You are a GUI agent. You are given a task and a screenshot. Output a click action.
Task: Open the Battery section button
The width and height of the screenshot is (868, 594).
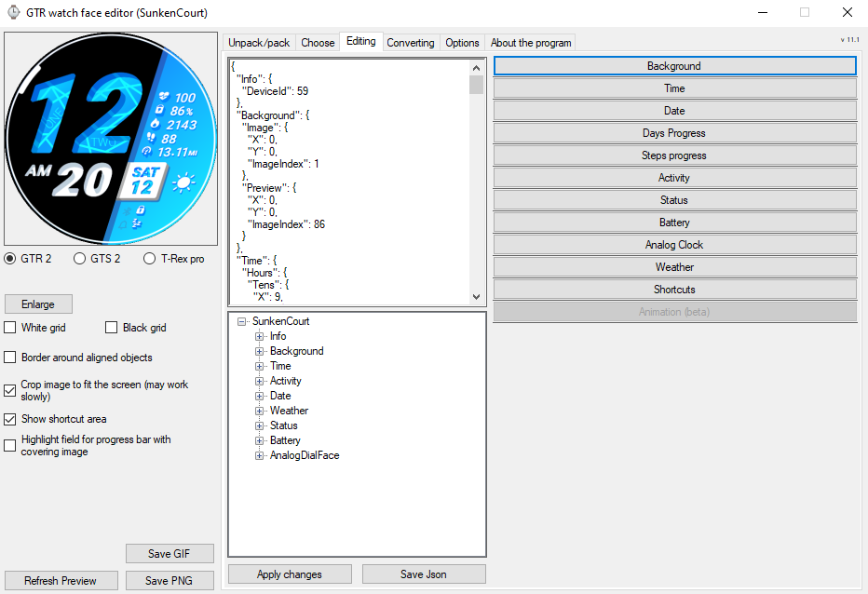click(675, 223)
